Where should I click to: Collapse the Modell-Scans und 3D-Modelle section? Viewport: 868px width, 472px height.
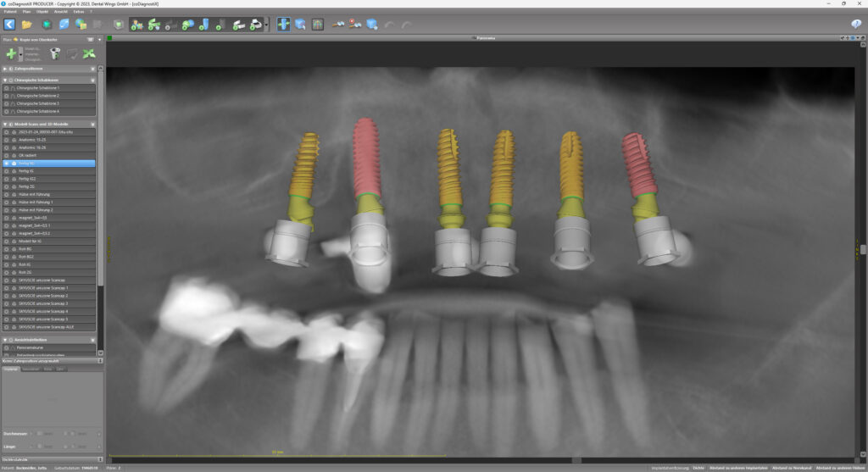click(7, 125)
